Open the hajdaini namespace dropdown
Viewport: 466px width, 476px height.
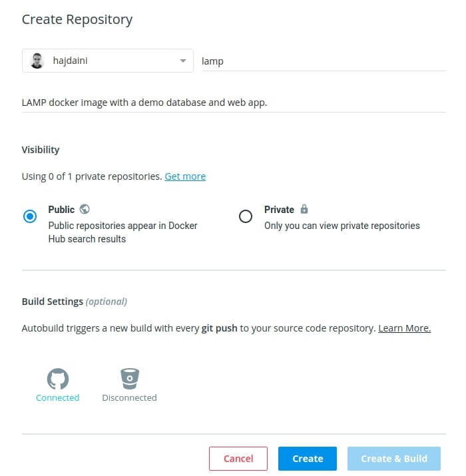pos(107,61)
